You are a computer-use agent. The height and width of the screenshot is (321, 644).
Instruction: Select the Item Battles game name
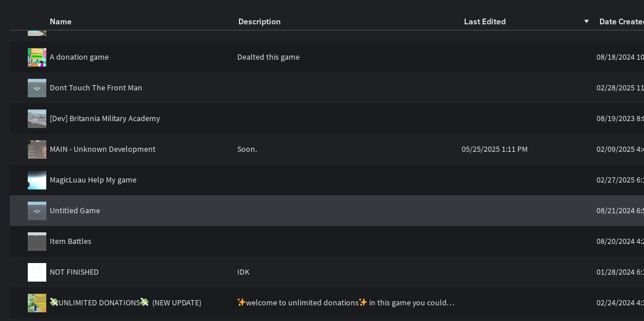click(71, 242)
